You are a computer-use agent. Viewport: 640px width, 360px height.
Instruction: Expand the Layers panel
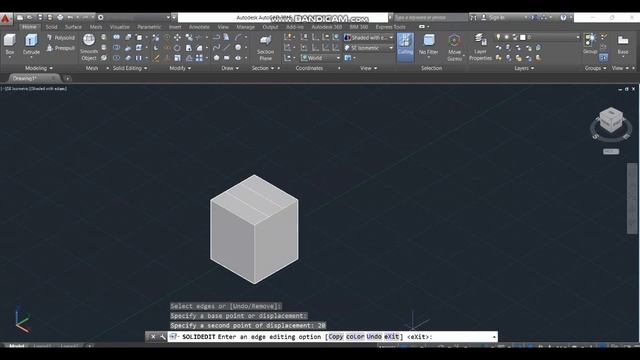click(524, 68)
